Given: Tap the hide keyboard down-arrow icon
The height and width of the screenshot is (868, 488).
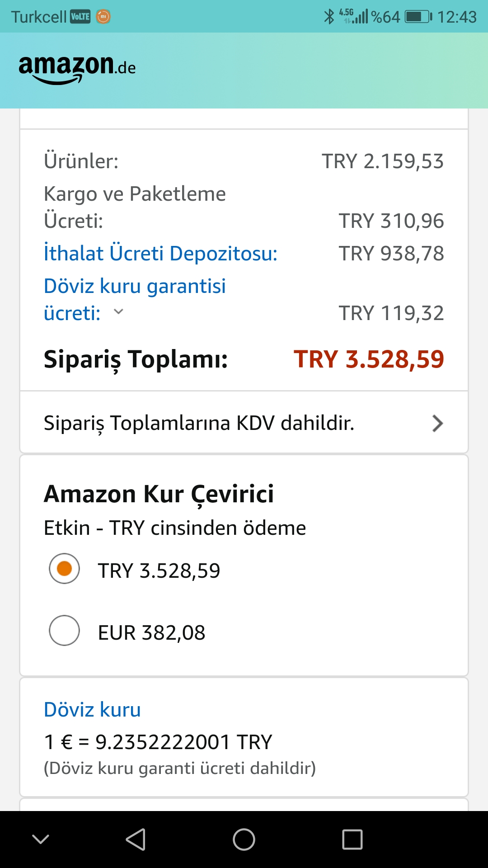Looking at the screenshot, I should click(x=41, y=840).
